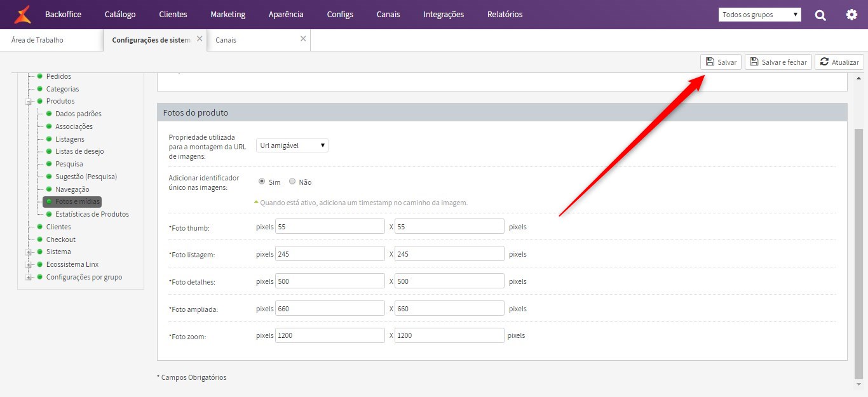This screenshot has width=868, height=397.
Task: Click Foto zoom width field
Action: tap(330, 335)
